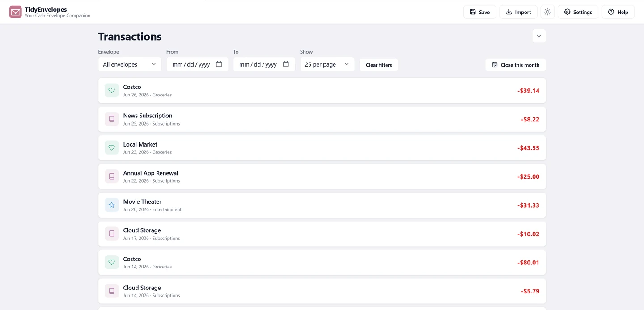
Task: Click the heart icon for Local Market
Action: pos(112,148)
